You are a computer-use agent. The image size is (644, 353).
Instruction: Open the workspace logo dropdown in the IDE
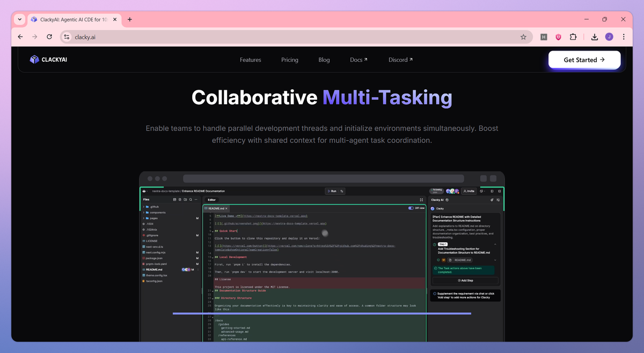point(145,191)
